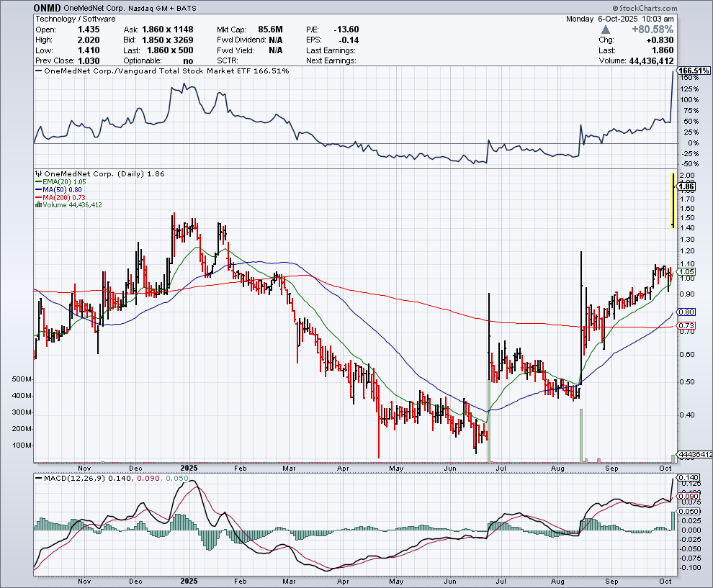The width and height of the screenshot is (713, 588).
Task: Click the tall yellow candle for October 6
Action: (673, 200)
